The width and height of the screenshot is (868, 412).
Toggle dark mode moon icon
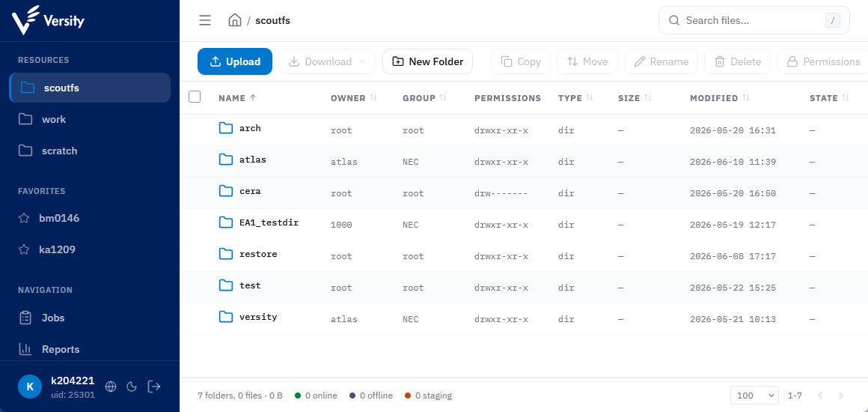pos(132,387)
